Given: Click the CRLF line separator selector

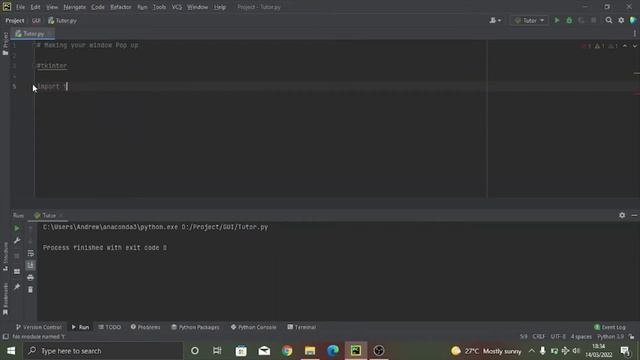Looking at the screenshot, I should coord(539,337).
